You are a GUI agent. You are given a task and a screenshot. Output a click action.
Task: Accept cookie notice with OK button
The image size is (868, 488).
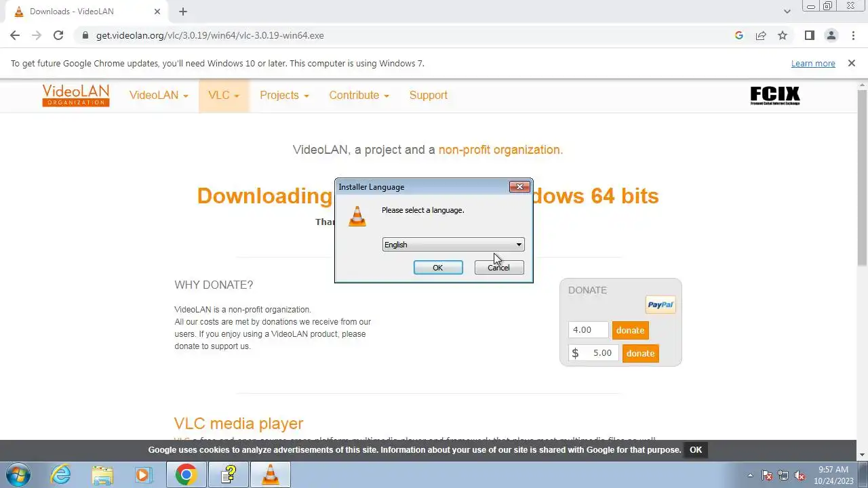[x=696, y=450]
